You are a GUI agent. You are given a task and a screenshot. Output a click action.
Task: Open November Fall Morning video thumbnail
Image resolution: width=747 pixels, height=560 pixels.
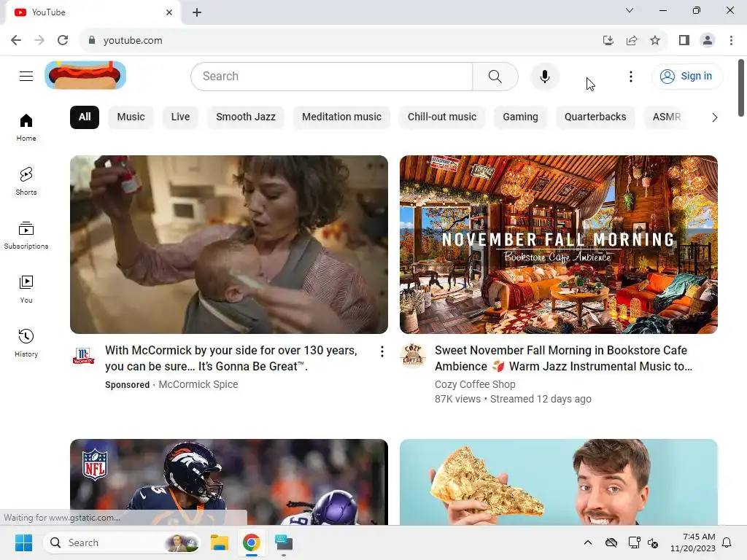click(558, 244)
